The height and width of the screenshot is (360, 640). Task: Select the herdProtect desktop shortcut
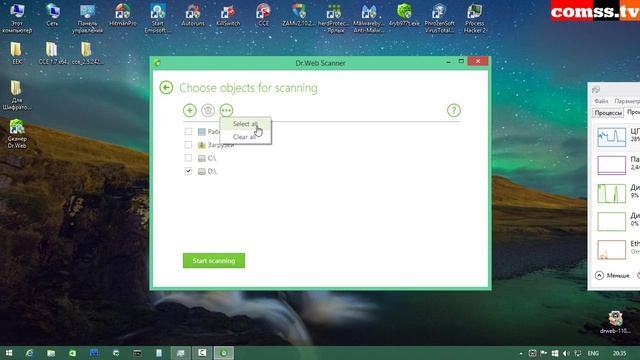[x=334, y=18]
